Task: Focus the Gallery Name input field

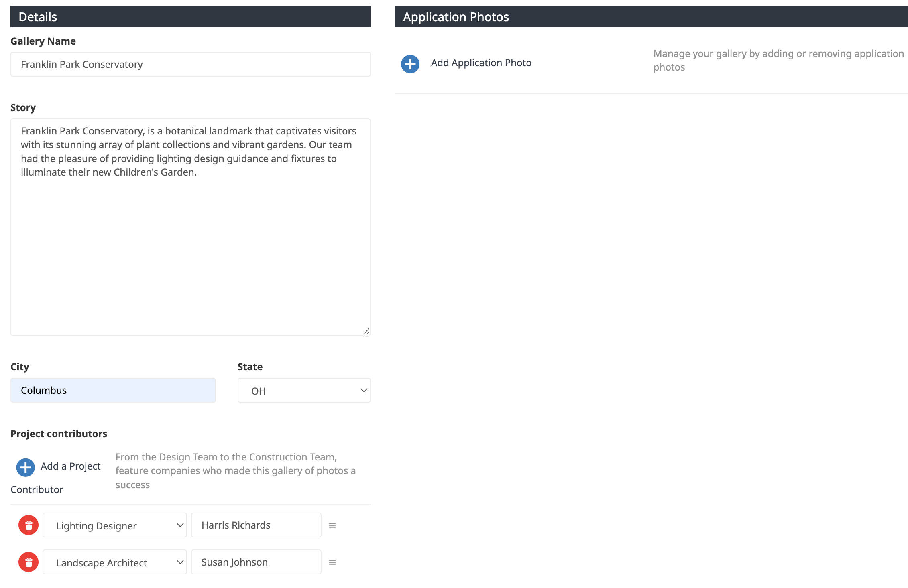Action: coord(190,64)
